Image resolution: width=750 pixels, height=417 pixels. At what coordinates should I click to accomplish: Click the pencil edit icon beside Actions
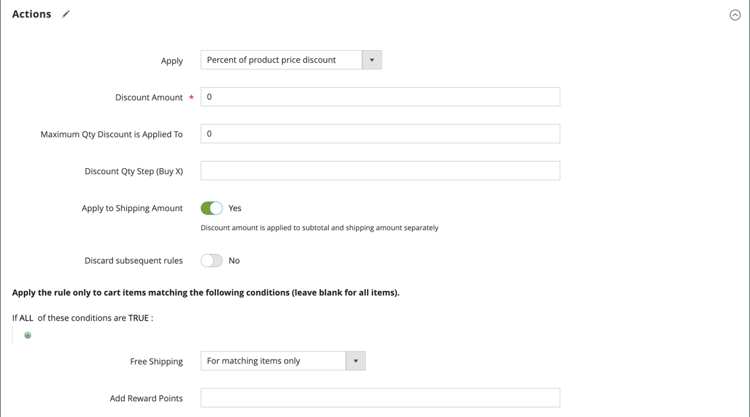point(66,15)
